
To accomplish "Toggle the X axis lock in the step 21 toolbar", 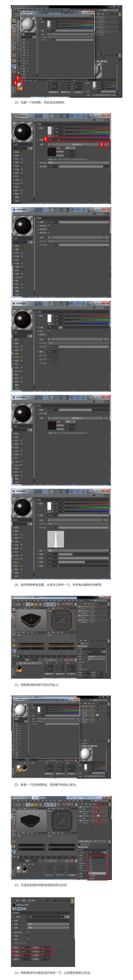I will 45,604.
